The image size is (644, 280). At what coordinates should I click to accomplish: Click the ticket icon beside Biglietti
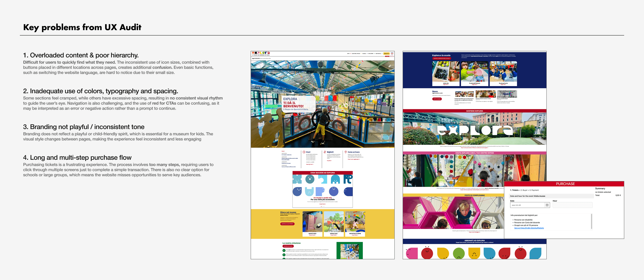[x=325, y=152]
